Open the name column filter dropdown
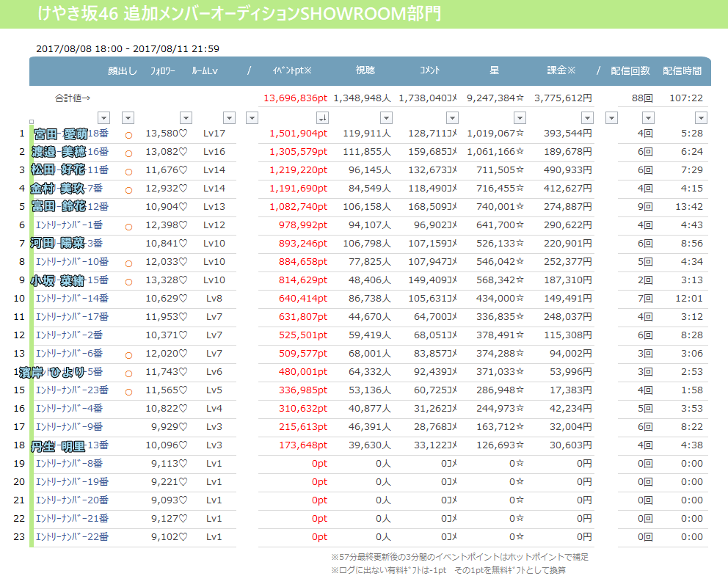This screenshot has height=587, width=728. 104,118
